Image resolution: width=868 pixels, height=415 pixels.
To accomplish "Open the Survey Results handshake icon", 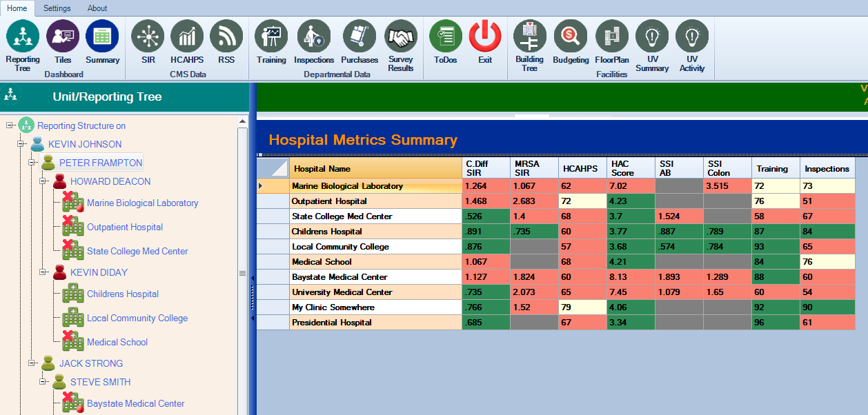I will (x=401, y=37).
